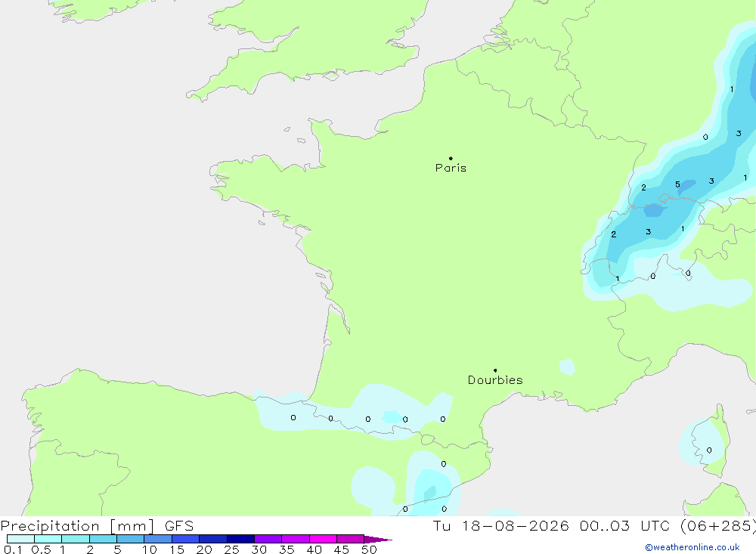
Task: Click the purple arrow tip above 50
Action: [378, 540]
